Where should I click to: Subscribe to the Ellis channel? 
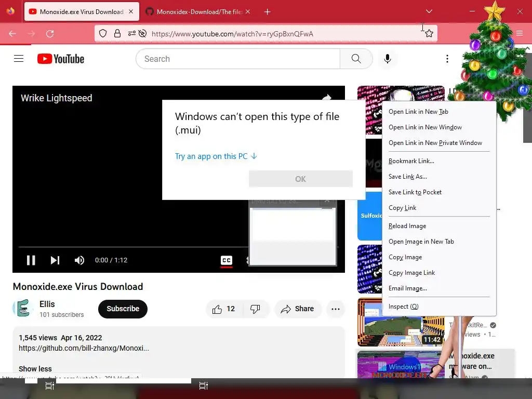(x=123, y=309)
